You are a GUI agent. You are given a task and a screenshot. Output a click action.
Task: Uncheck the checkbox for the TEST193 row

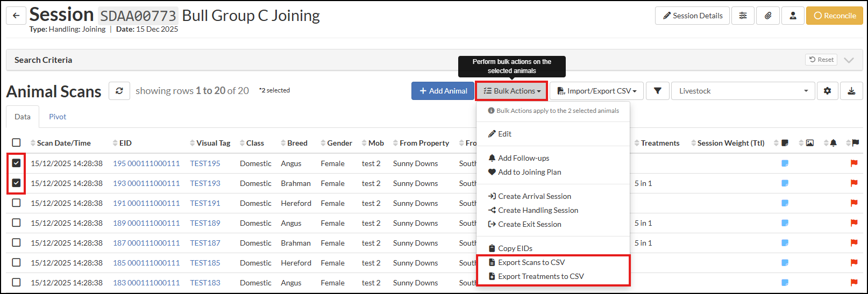tap(16, 183)
